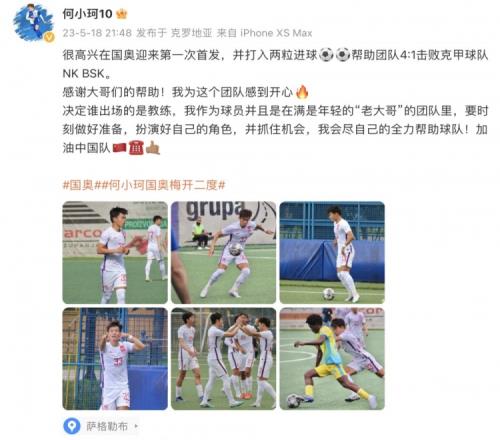View first photo of player in white kit
The height and width of the screenshot is (440, 500).
pyautogui.click(x=115, y=252)
